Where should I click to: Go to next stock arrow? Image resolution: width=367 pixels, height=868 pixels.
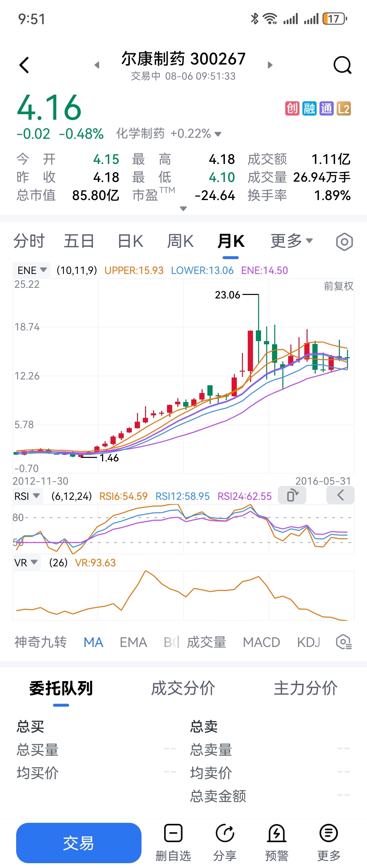[270, 65]
